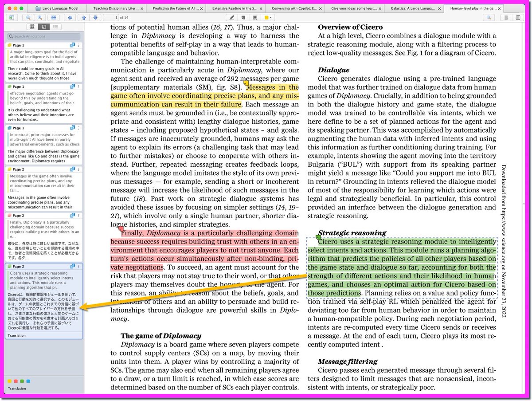Filter annotations by yellow color

pos(10,381)
